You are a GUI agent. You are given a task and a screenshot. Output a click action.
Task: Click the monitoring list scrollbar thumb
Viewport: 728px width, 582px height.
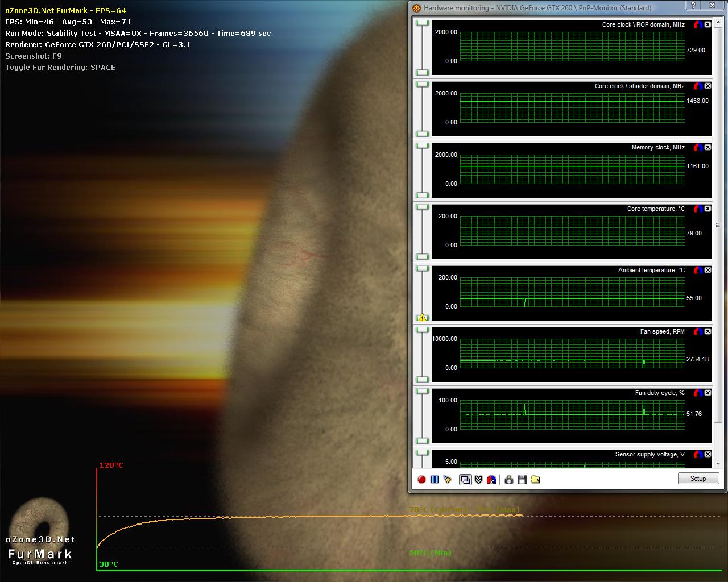pyautogui.click(x=718, y=224)
